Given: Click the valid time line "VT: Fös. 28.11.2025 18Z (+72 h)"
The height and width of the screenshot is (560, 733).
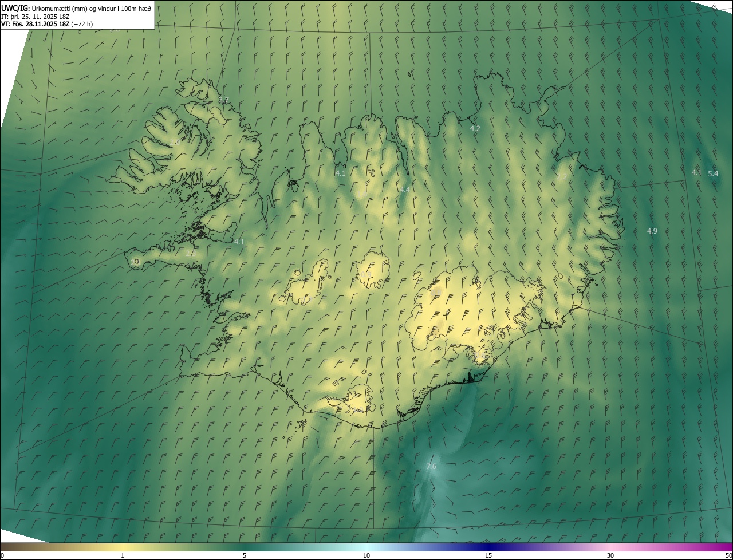Looking at the screenshot, I should (x=47, y=24).
